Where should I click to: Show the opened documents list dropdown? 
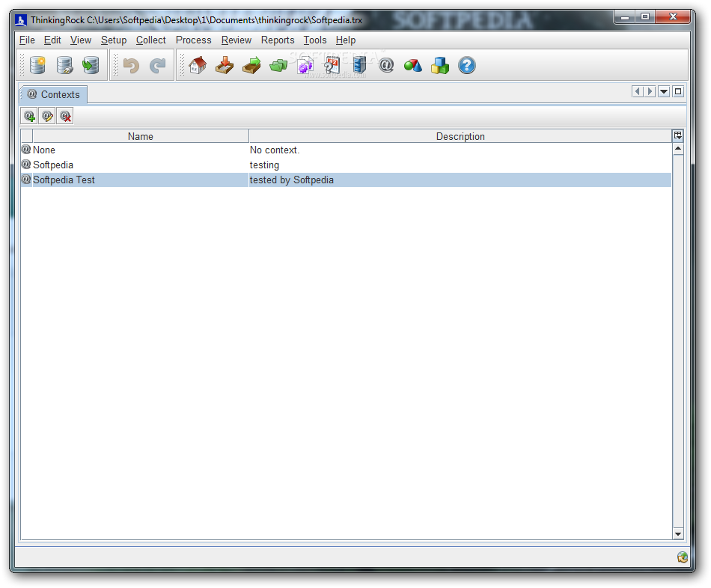click(x=664, y=91)
